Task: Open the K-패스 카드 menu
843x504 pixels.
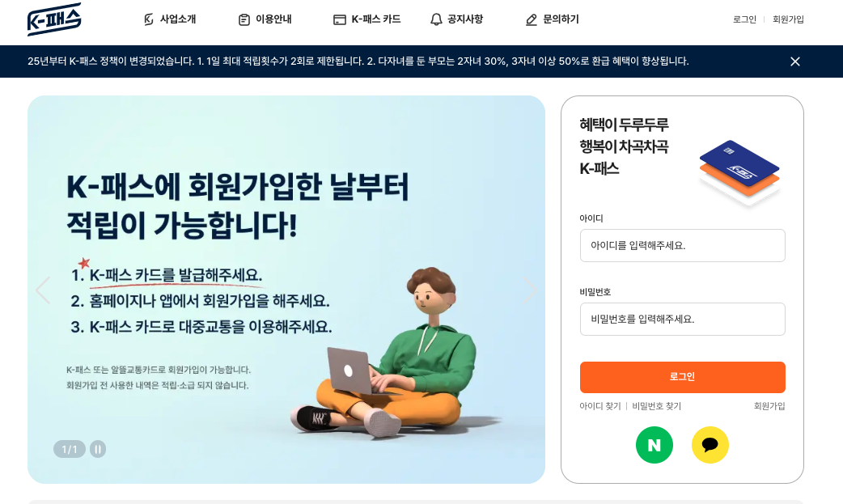Action: click(367, 19)
